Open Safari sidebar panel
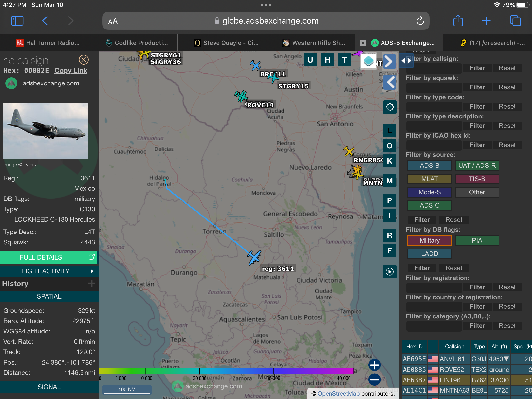The height and width of the screenshot is (399, 532). click(17, 21)
